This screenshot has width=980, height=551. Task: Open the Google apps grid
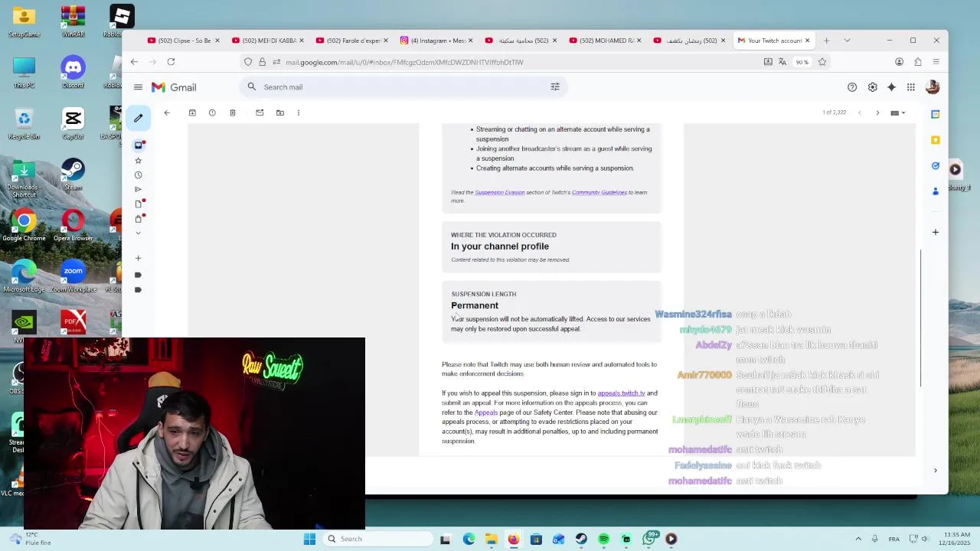[911, 87]
